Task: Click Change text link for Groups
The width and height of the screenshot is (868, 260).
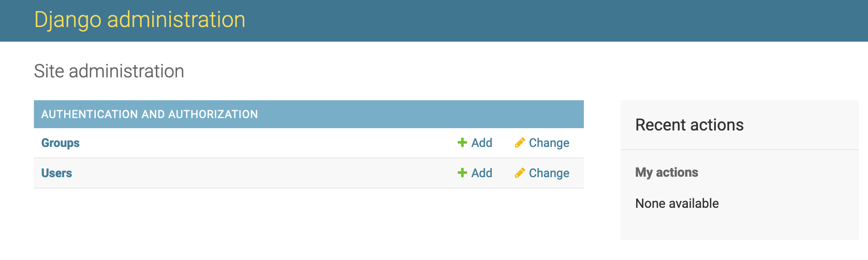Action: pos(549,143)
